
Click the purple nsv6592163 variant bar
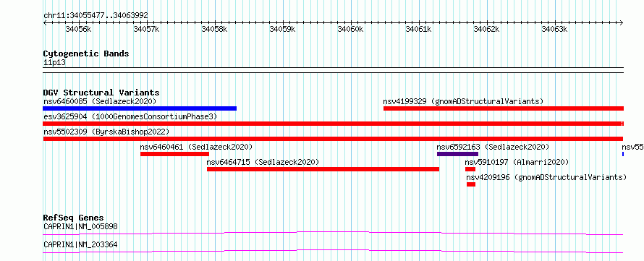pos(457,154)
